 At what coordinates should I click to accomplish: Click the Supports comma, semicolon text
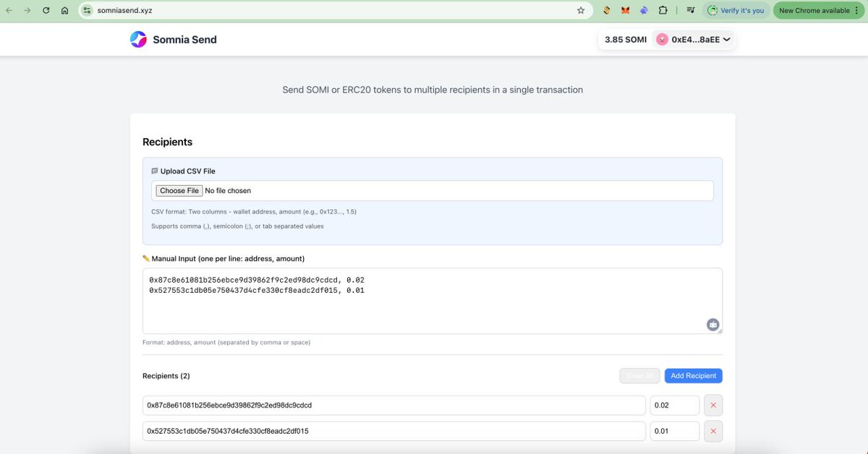point(237,226)
